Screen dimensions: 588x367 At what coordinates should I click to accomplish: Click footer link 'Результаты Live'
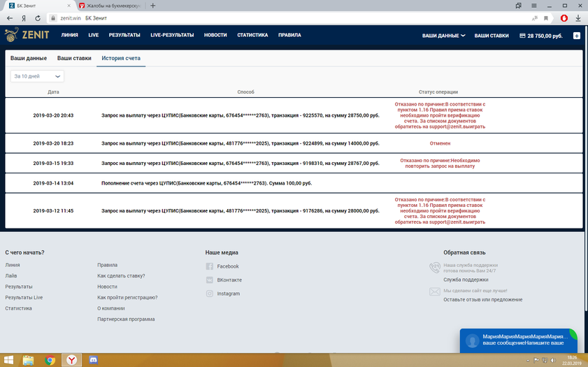(x=24, y=297)
